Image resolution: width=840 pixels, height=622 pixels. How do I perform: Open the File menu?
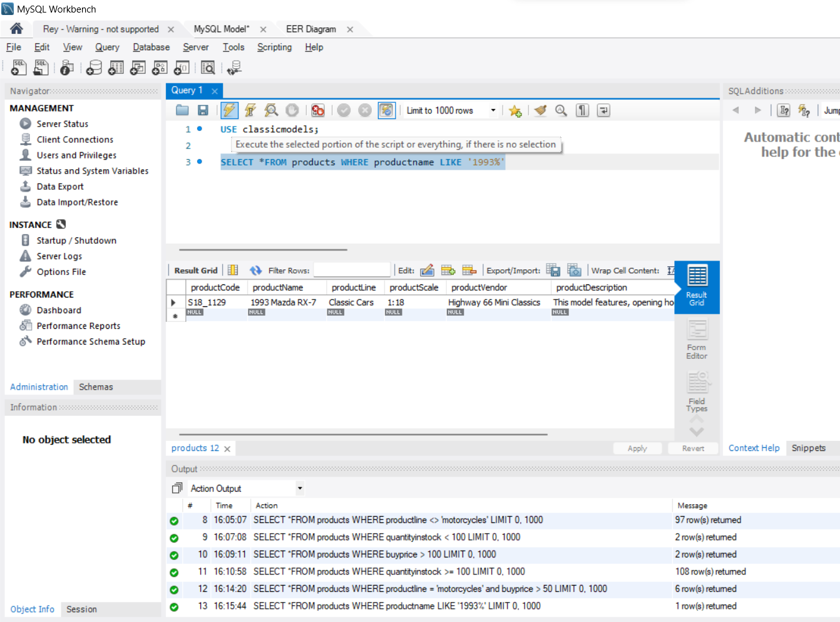coord(14,47)
